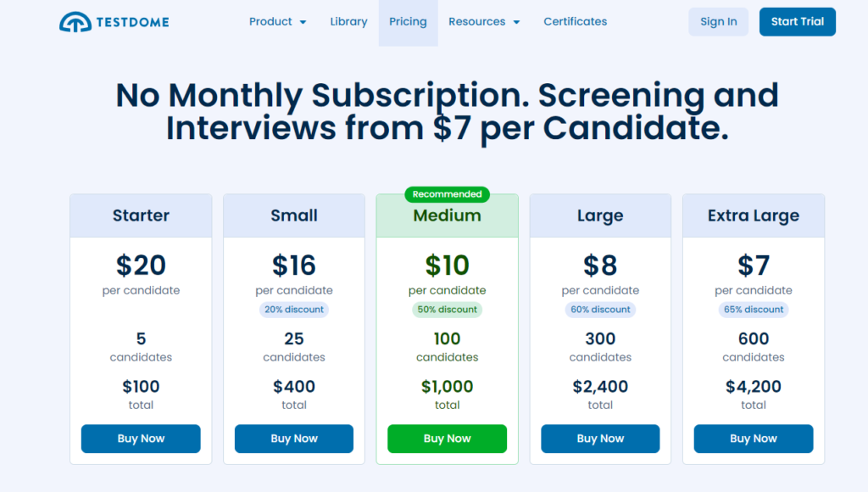868x492 pixels.
Task: Click the 65% discount pill
Action: click(753, 310)
